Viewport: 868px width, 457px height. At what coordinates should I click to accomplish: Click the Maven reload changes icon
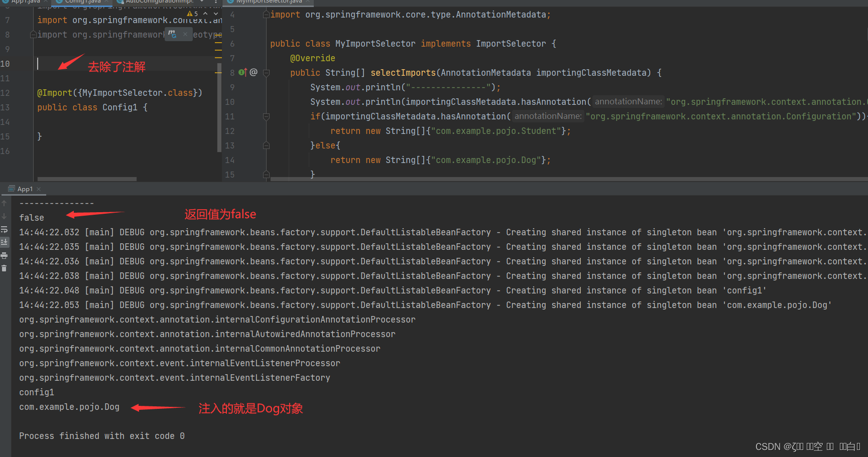[172, 34]
